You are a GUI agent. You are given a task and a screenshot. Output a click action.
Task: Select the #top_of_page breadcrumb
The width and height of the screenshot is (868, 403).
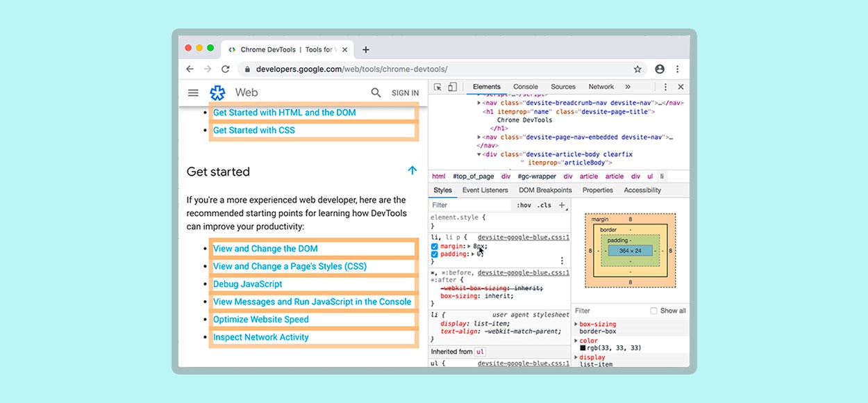[x=474, y=176]
